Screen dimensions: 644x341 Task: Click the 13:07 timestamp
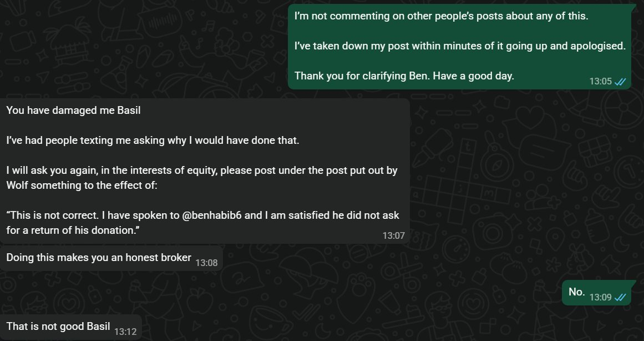(393, 235)
